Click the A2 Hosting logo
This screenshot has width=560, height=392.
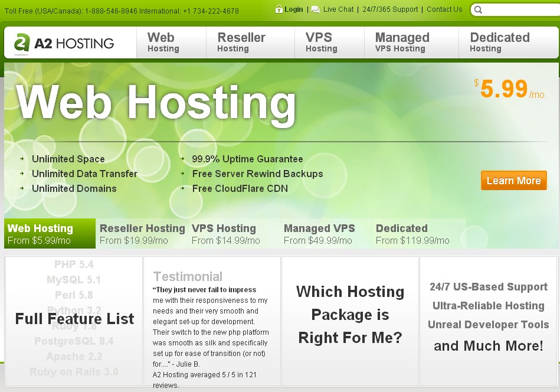[64, 43]
